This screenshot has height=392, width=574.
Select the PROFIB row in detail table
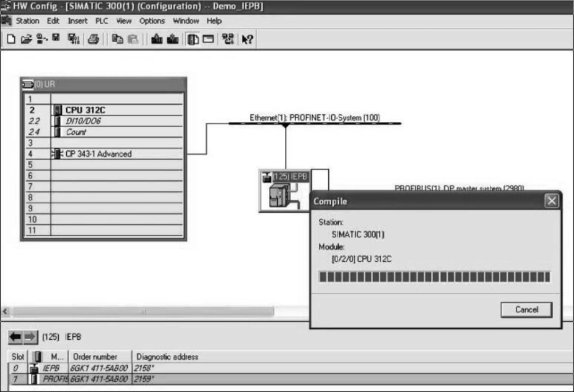[291, 379]
